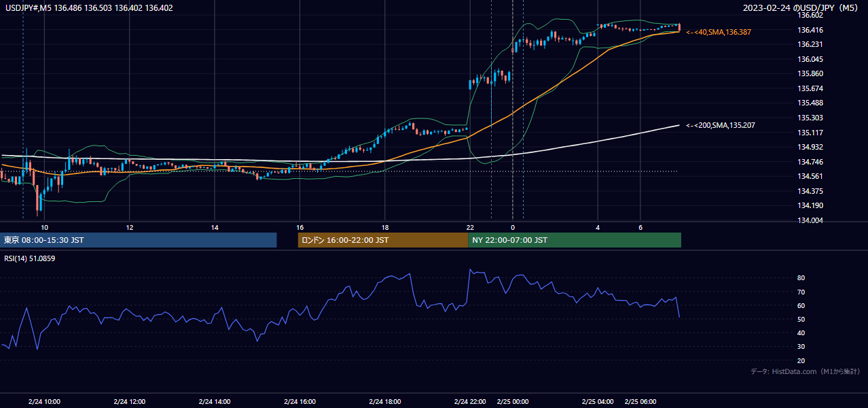Click price axis value 134.004
The width and height of the screenshot is (868, 408).
coord(810,220)
